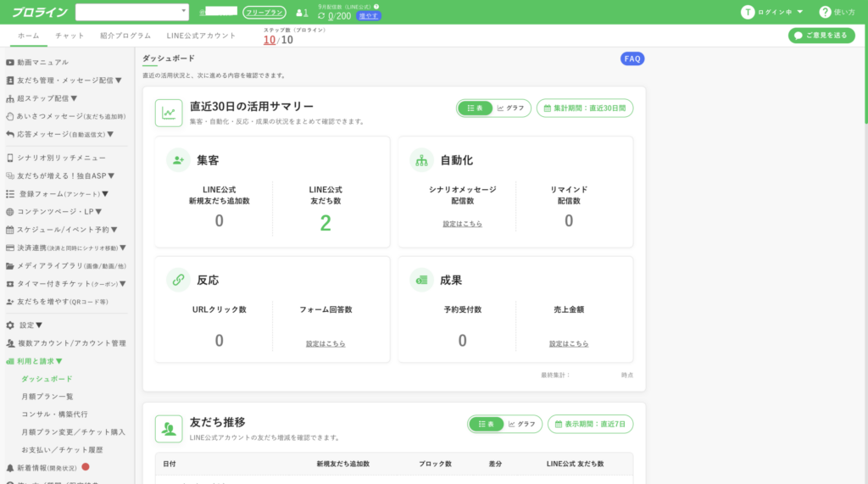Click the シナリオ別リッチメニュー phone icon
The image size is (868, 484).
10,158
